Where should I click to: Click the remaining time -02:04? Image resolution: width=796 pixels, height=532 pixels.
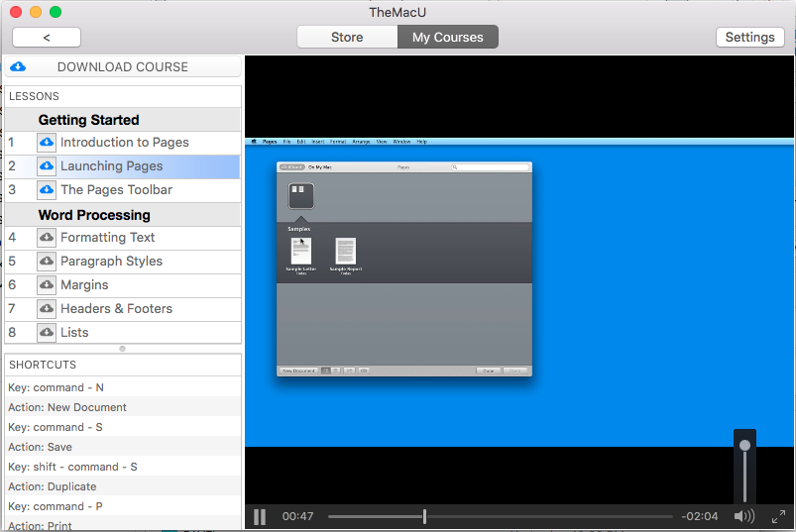[x=700, y=516]
